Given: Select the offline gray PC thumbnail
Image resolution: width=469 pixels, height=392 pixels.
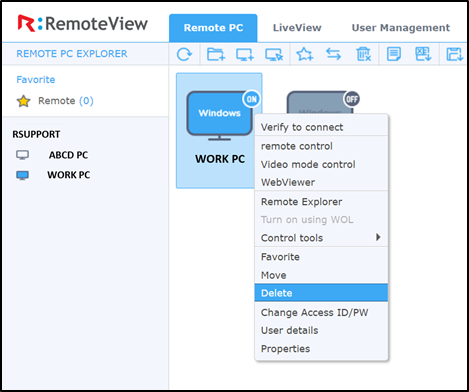Looking at the screenshot, I should (319, 103).
